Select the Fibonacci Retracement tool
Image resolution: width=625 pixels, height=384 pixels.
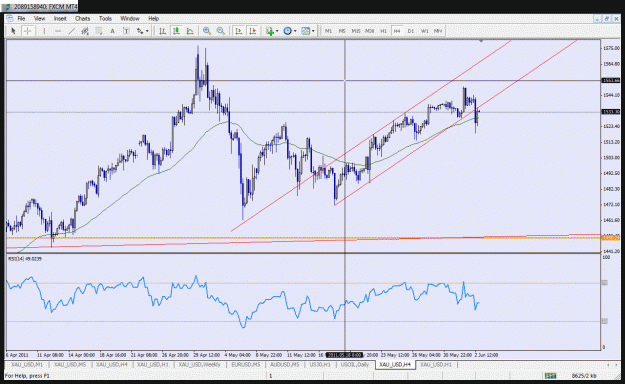click(x=98, y=31)
